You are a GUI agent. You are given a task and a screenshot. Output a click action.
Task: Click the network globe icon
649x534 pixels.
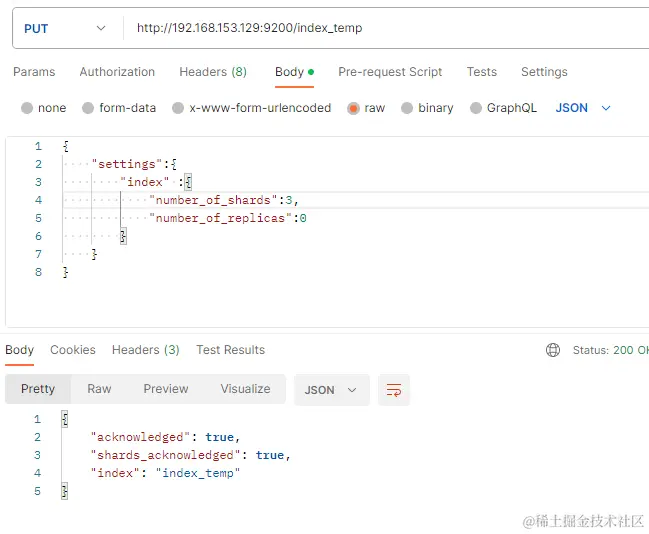click(x=553, y=350)
